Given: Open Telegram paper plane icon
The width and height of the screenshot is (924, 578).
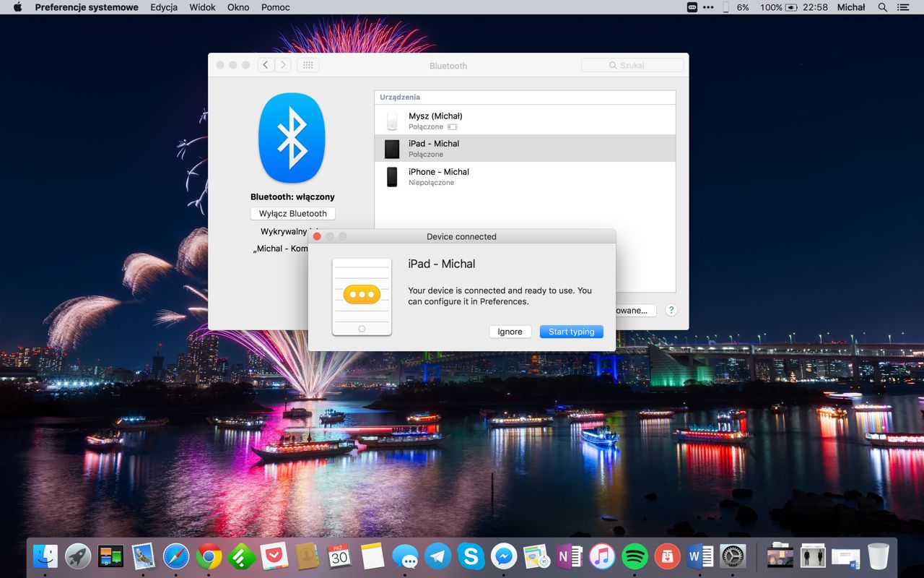Looking at the screenshot, I should [438, 556].
